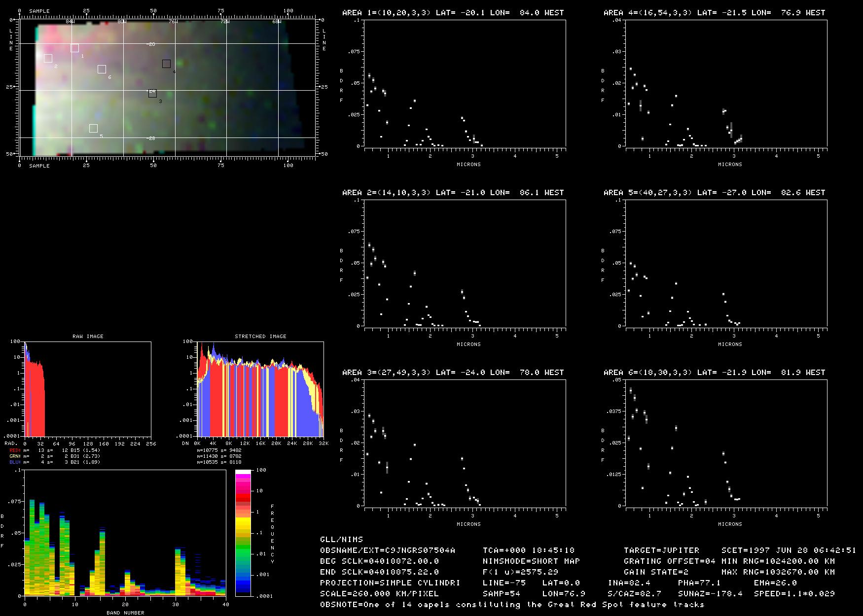Click the STRETCHED IMAGE histogram plot
Image resolution: width=863 pixels, height=616 pixels.
pos(260,389)
